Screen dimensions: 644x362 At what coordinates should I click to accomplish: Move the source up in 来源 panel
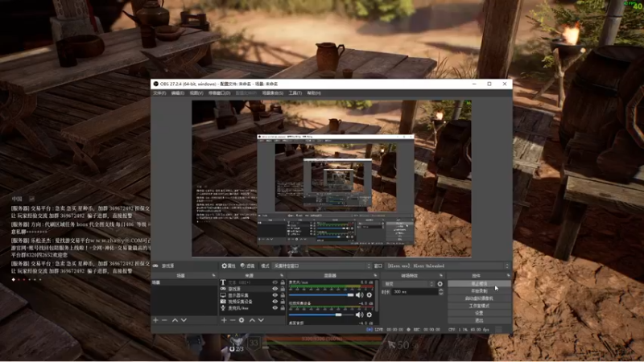tap(252, 320)
